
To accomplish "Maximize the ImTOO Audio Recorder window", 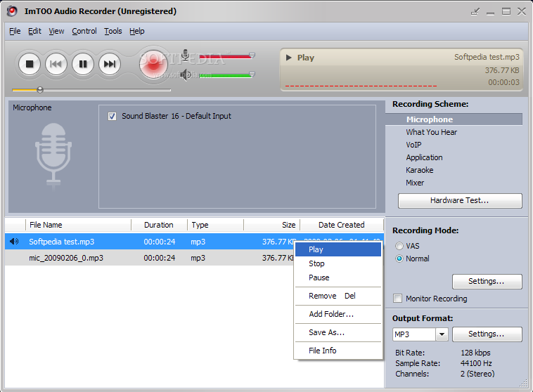I will pyautogui.click(x=506, y=11).
